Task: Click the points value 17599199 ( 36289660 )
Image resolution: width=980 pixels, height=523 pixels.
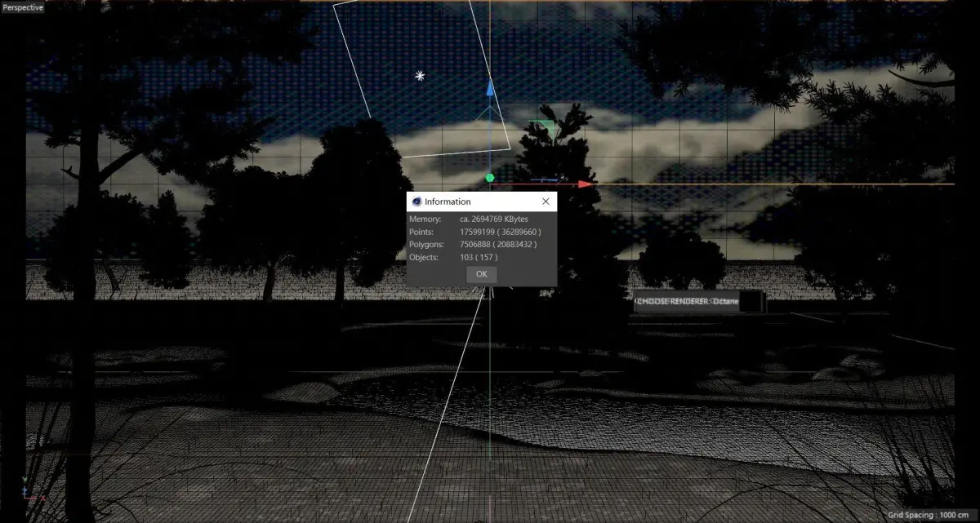Action: click(500, 232)
